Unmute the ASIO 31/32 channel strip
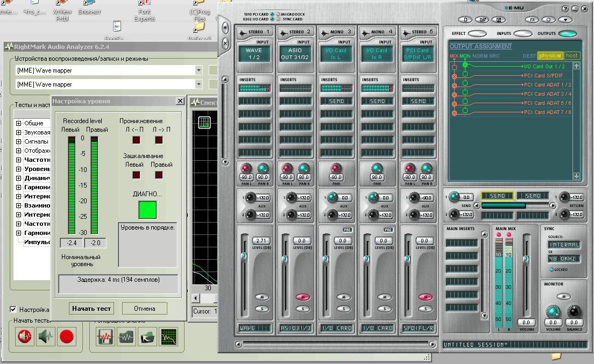This screenshot has height=364, width=594. (x=303, y=297)
